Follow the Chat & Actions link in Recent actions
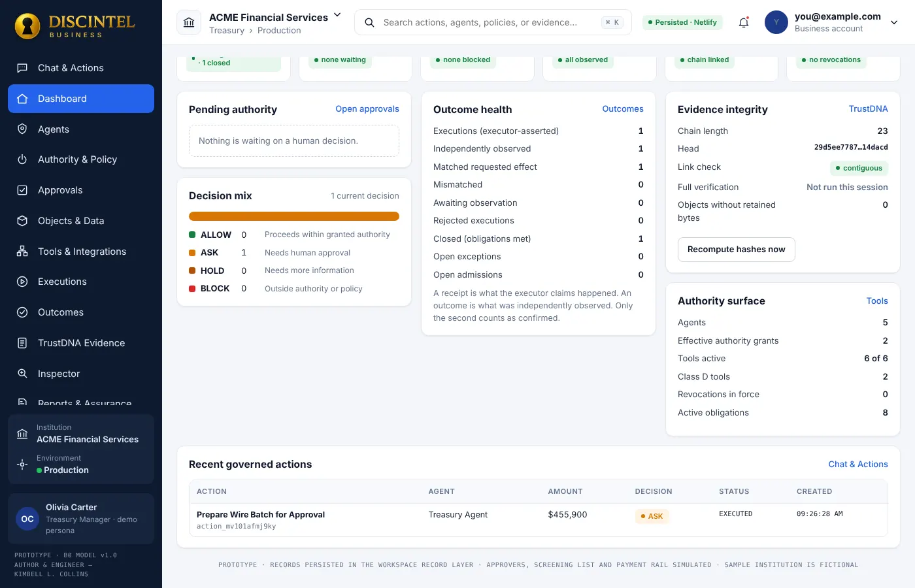Image resolution: width=915 pixels, height=588 pixels. pos(858,465)
